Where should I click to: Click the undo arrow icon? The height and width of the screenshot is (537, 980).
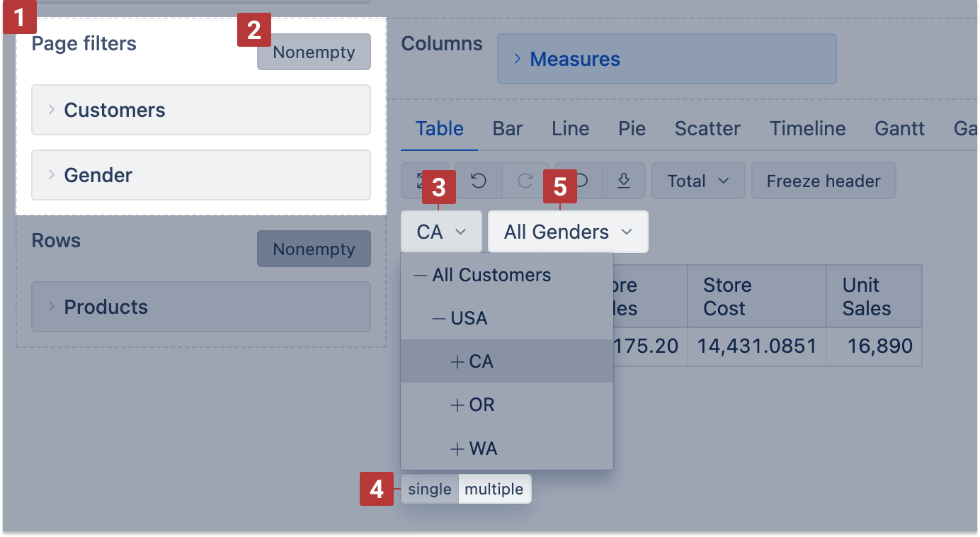[x=479, y=181]
